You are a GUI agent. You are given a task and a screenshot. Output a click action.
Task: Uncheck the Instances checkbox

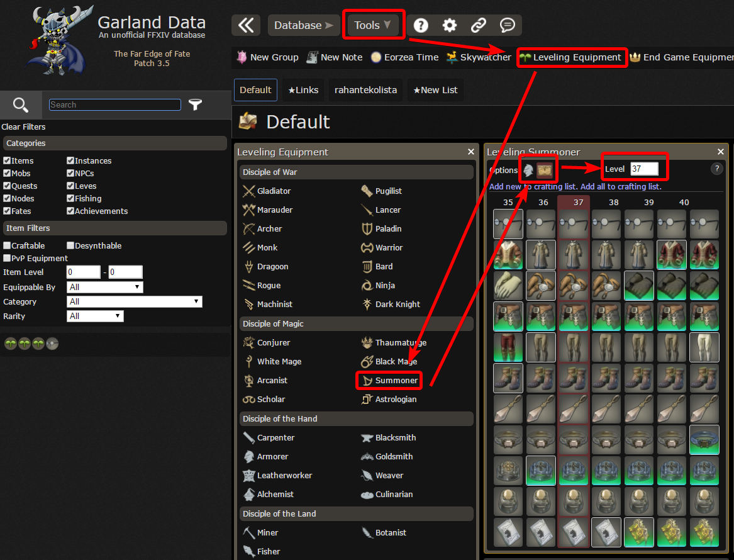tap(70, 160)
